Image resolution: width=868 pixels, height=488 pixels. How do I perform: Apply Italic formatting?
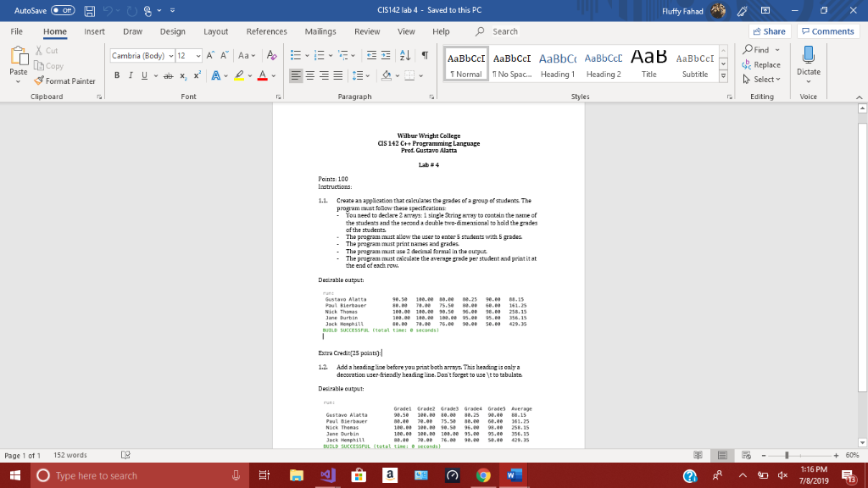(x=131, y=75)
